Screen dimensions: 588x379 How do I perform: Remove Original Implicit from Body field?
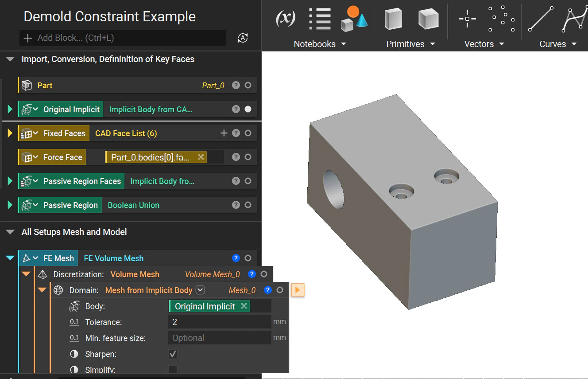244,306
